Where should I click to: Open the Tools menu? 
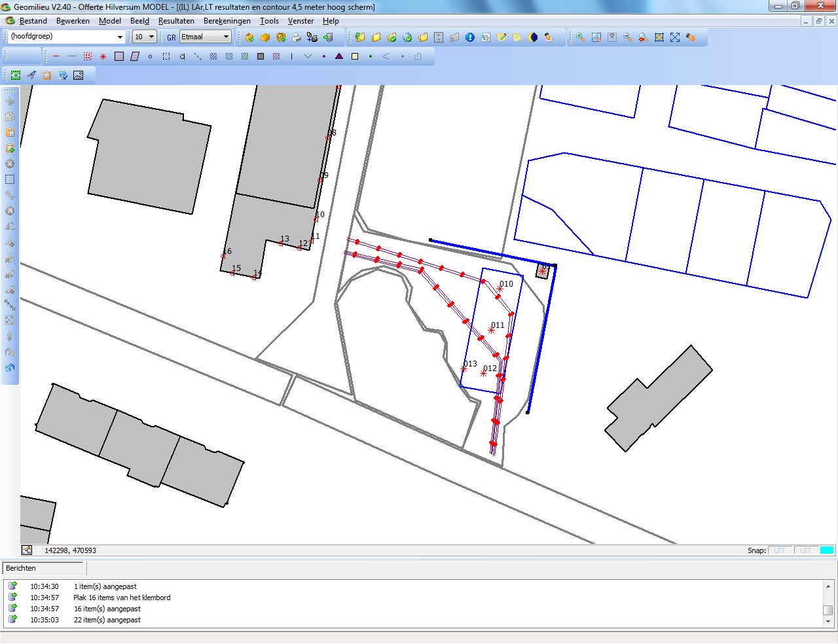pyautogui.click(x=269, y=21)
